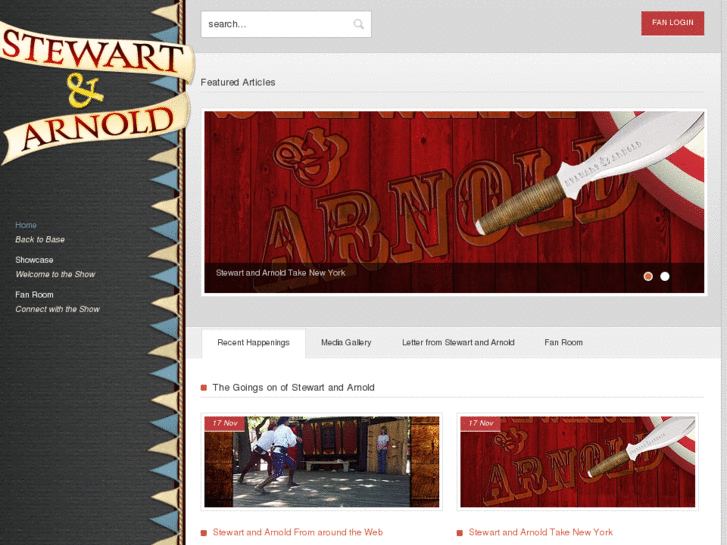727x545 pixels.
Task: Open the featured knife slideshow image
Action: click(454, 202)
